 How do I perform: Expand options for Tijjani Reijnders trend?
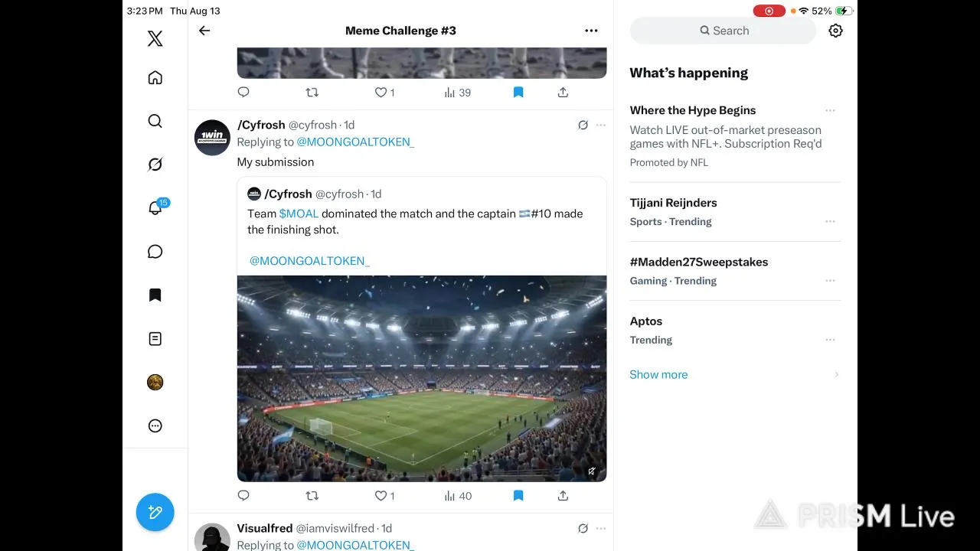pos(830,221)
